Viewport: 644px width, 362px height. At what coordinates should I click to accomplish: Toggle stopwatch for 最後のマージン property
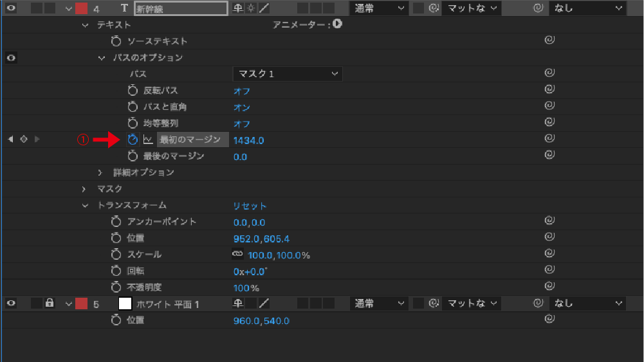133,156
